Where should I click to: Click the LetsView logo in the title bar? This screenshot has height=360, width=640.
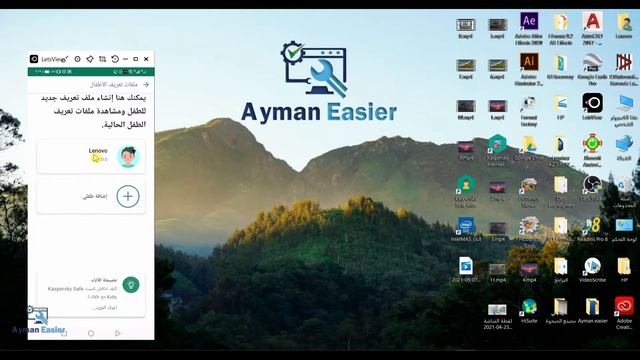coord(34,59)
